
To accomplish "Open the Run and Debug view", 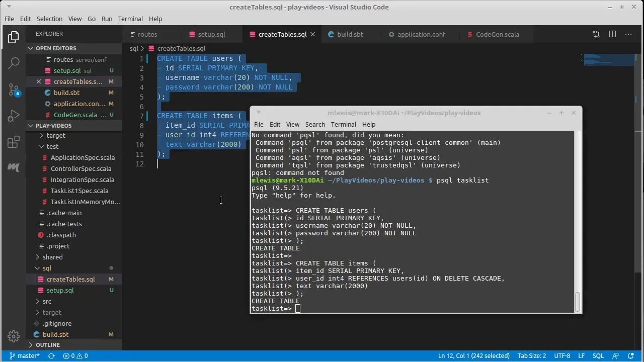I will point(14,116).
